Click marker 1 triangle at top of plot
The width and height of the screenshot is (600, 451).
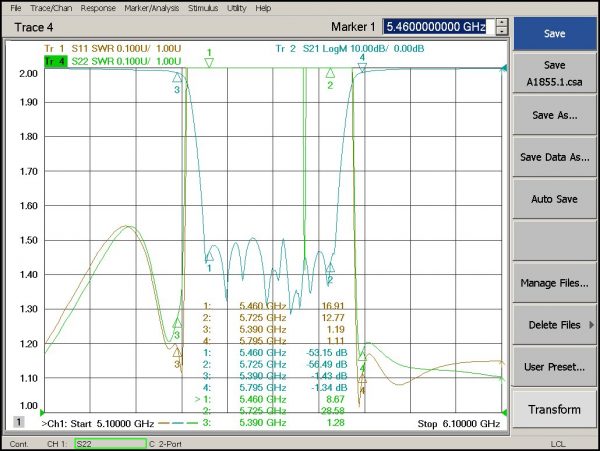tap(209, 62)
